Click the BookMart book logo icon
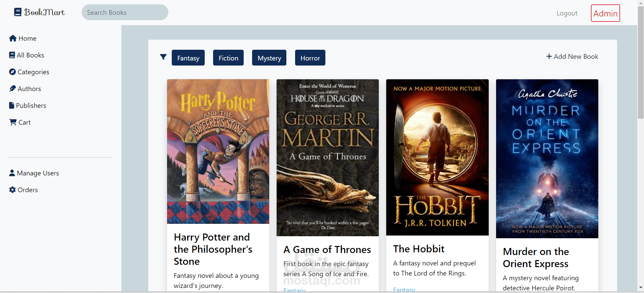 tap(18, 12)
